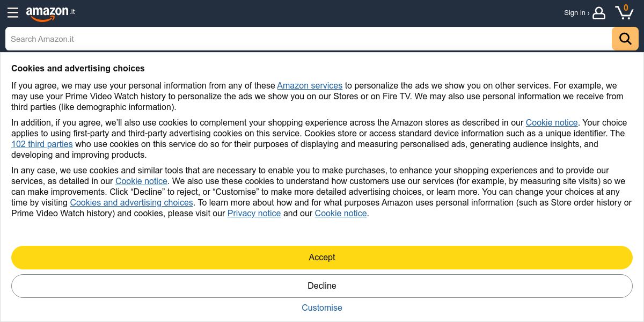644x322 pixels.
Task: Click the Sign in text
Action: (574, 13)
